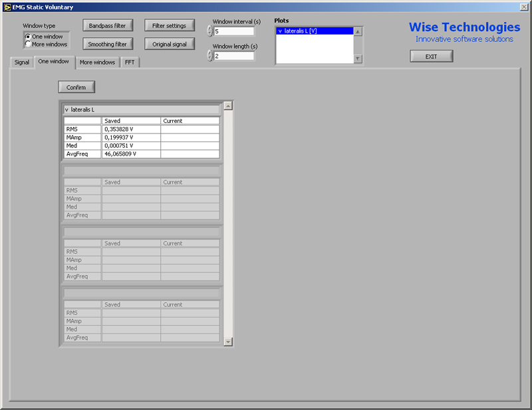
Task: Click Plots list scroll up arrow
Action: click(x=358, y=31)
